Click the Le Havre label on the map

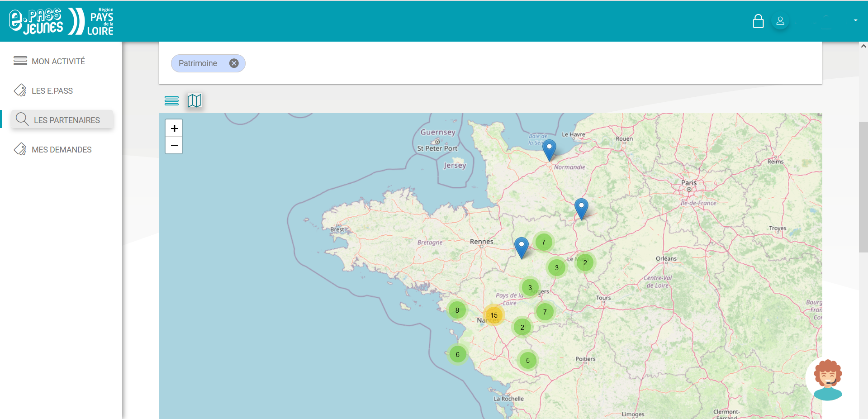tap(573, 134)
